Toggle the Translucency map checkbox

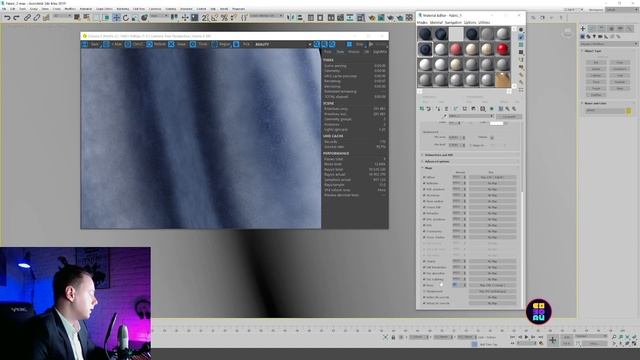424,231
